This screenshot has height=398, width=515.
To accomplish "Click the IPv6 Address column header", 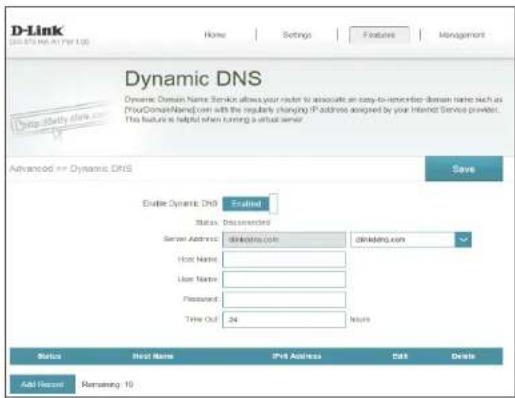I will (297, 356).
